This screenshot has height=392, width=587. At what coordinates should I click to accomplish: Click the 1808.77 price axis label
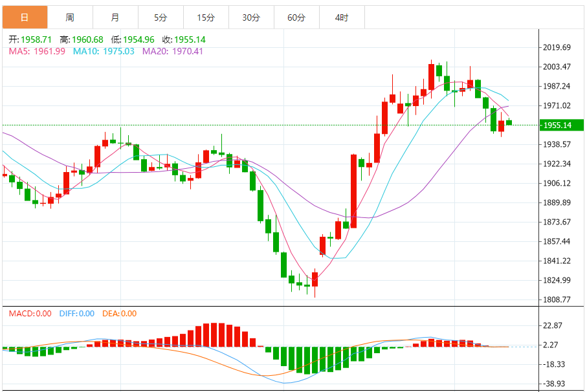557,300
